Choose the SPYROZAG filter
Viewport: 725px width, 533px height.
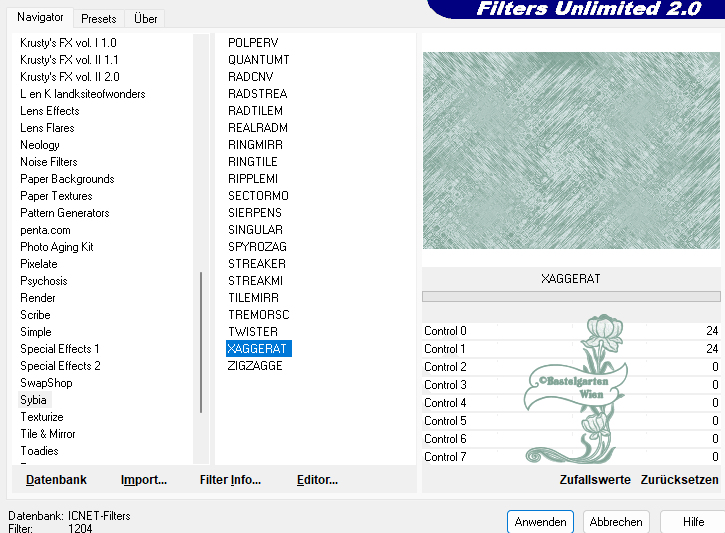point(258,247)
